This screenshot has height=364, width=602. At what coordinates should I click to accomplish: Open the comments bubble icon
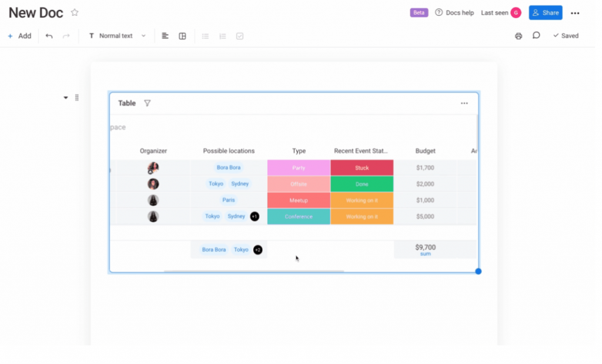536,36
